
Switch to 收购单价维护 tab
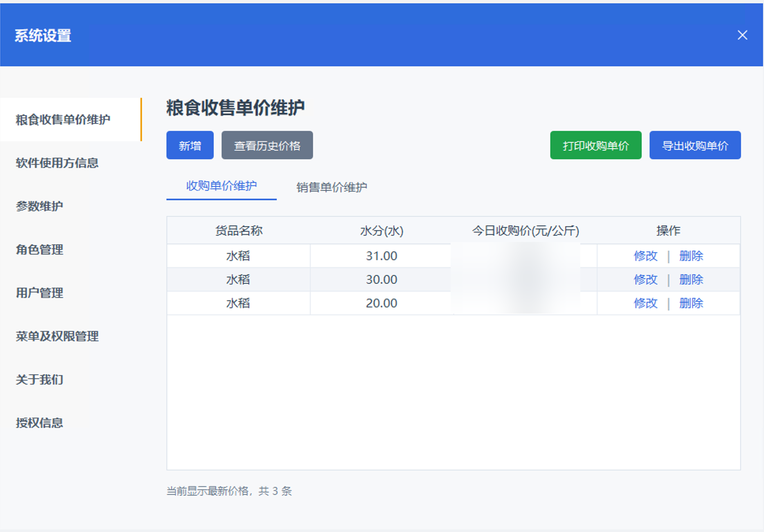coord(222,186)
